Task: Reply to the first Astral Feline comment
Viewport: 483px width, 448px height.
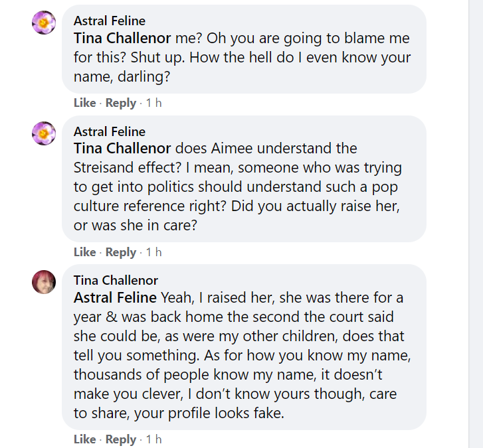Action: [x=121, y=103]
